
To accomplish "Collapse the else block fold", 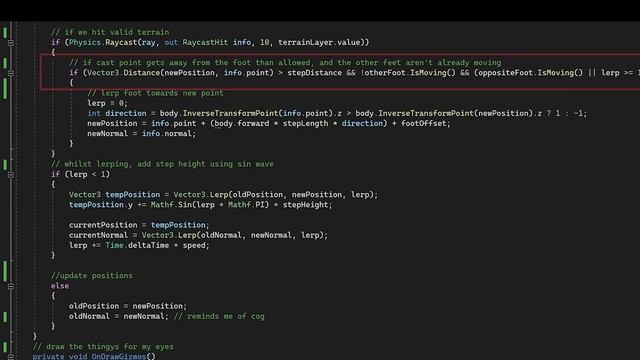I will [x=11, y=286].
